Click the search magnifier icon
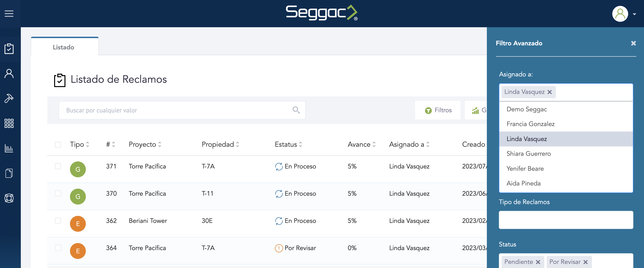 [296, 110]
